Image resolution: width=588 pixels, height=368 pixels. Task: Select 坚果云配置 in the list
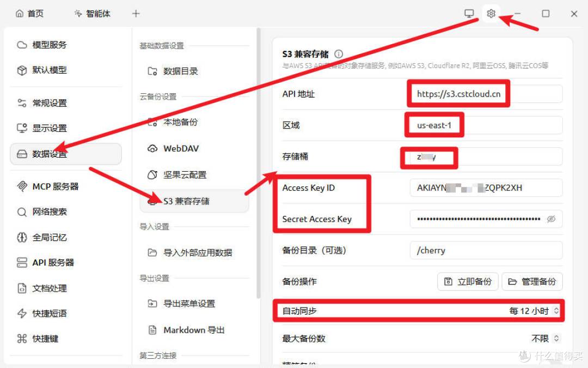click(x=194, y=174)
